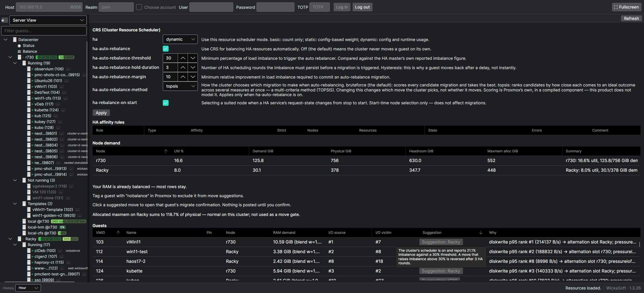Click the guest icon for kubey (127)
Viewport: 644px width, 293px height.
point(29,122)
